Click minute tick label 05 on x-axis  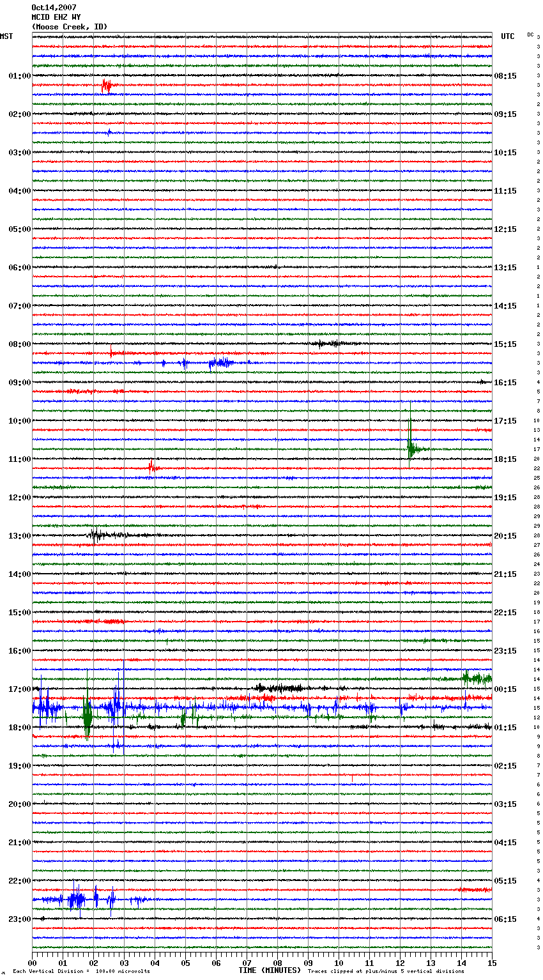coord(185,963)
